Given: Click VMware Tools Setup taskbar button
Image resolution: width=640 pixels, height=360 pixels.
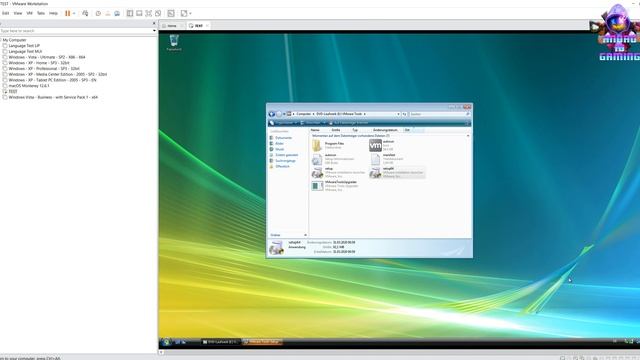Looking at the screenshot, I should [x=262, y=342].
